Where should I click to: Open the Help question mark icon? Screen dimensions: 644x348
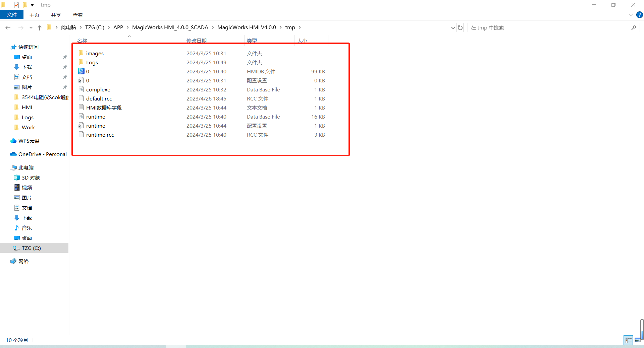point(640,15)
